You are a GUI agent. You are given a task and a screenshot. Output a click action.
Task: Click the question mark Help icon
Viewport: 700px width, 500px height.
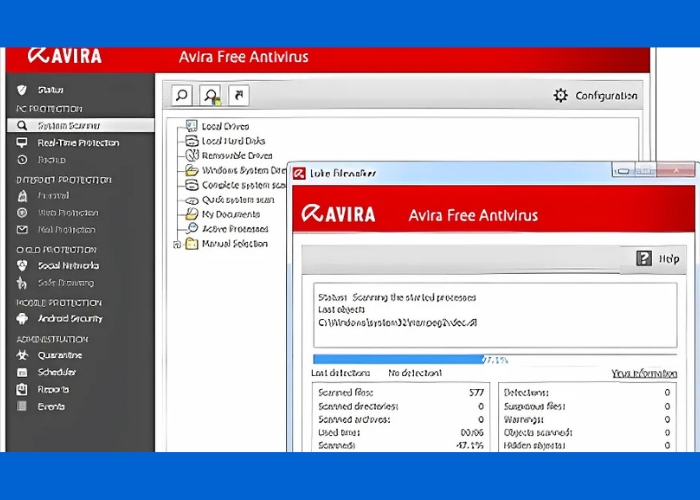(644, 258)
